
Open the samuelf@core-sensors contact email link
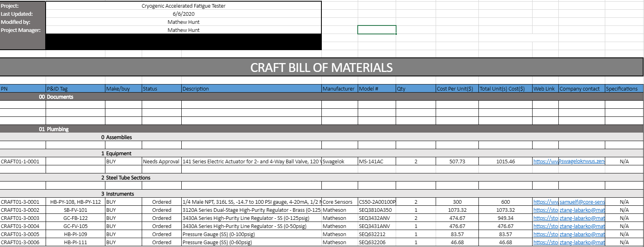click(582, 202)
